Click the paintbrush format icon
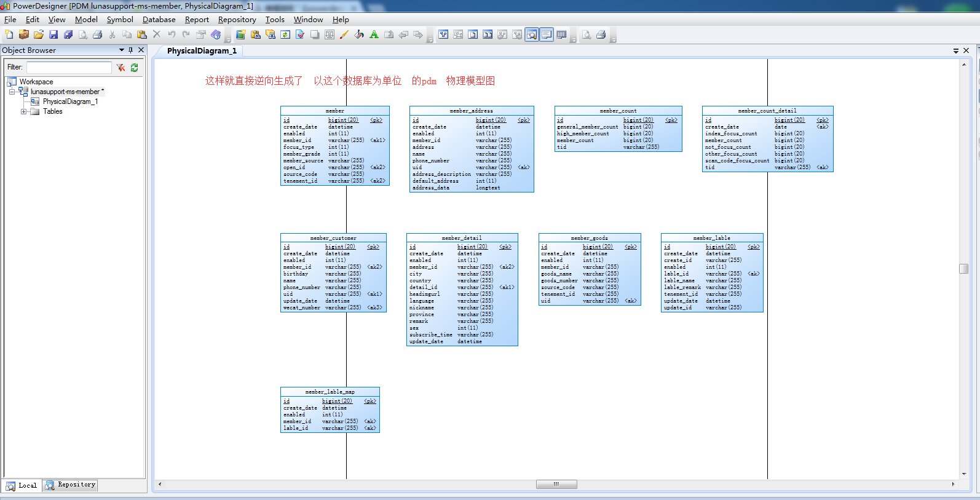This screenshot has width=980, height=500. (x=344, y=34)
